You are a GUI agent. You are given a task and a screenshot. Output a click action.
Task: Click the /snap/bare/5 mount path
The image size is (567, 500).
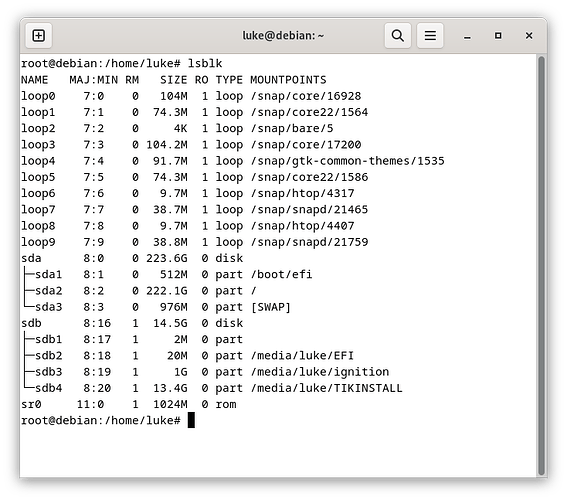pyautogui.click(x=292, y=129)
